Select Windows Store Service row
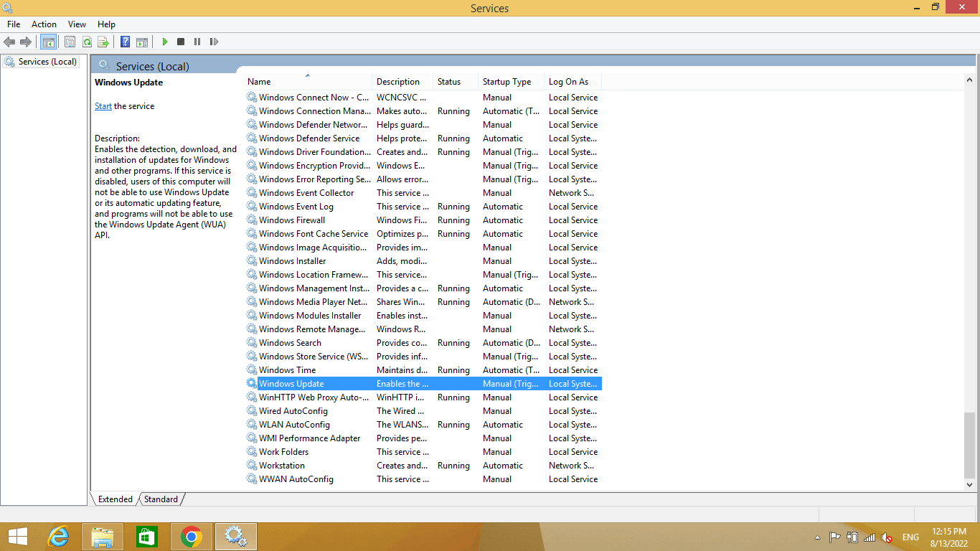The width and height of the screenshot is (980, 551). [x=423, y=357]
